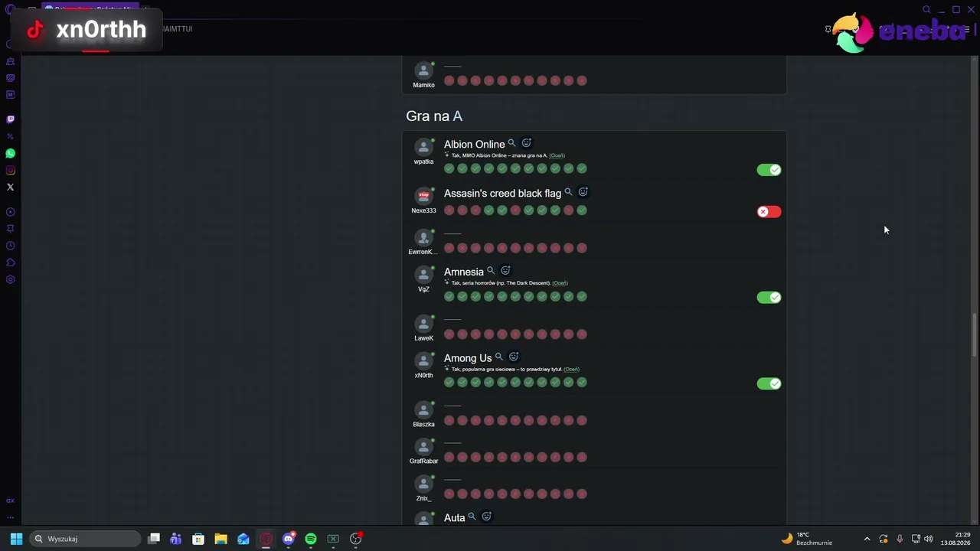This screenshot has height=551, width=980.
Task: Open sidebar Settings gear
Action: (11, 279)
